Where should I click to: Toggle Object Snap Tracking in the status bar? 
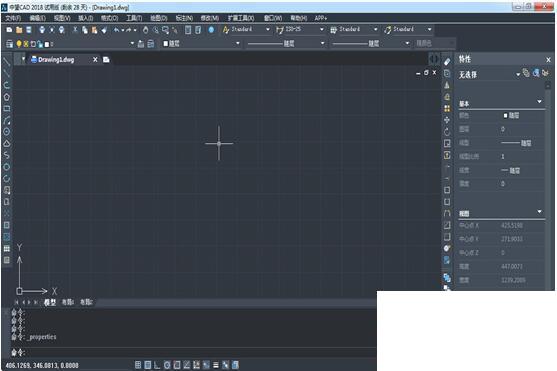(186, 365)
